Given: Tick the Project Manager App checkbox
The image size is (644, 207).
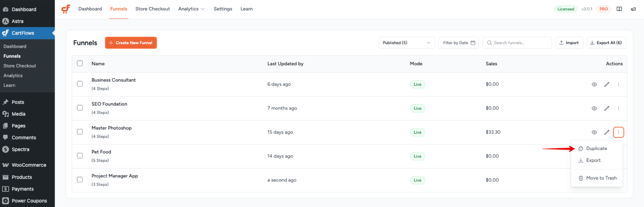Looking at the screenshot, I should [80, 180].
